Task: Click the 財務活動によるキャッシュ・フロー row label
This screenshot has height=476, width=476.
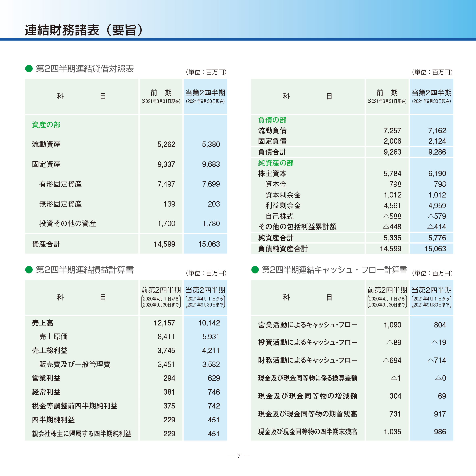Action: point(308,360)
